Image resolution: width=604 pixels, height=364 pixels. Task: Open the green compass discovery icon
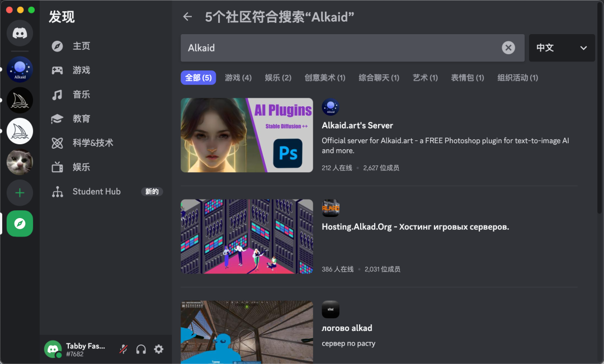pos(20,224)
